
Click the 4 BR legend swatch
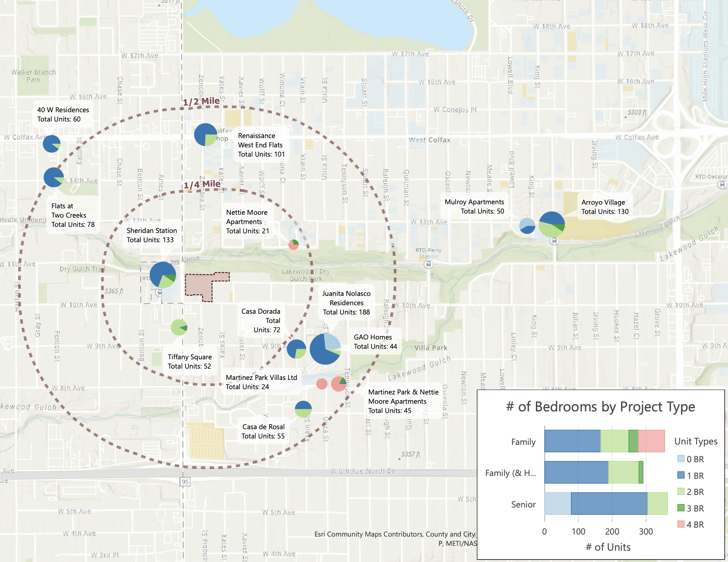[681, 524]
